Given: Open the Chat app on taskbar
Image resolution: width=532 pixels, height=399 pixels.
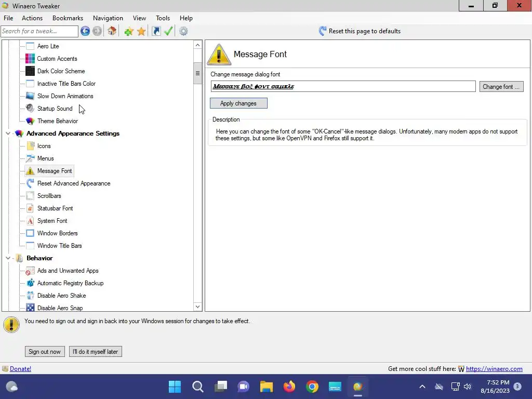Looking at the screenshot, I should 243,387.
